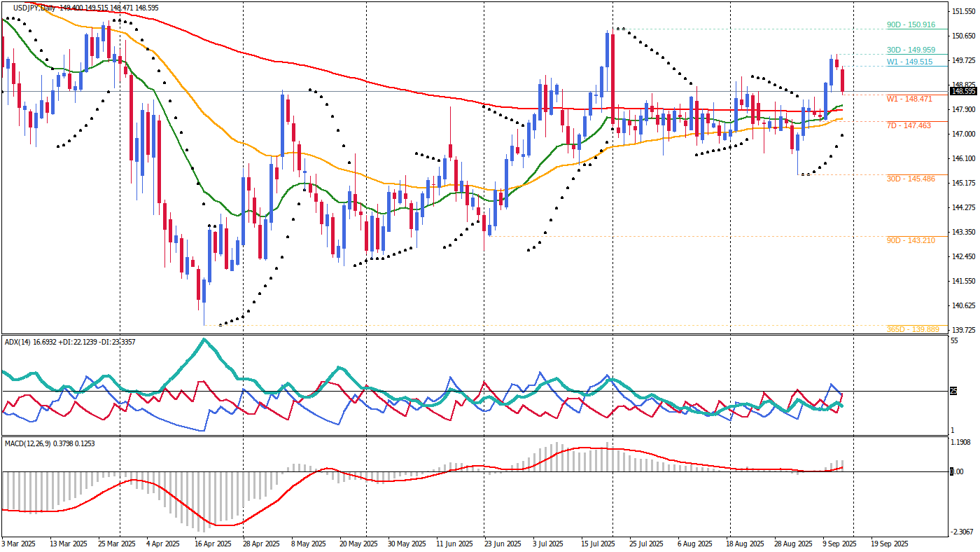Click the 13 Mar 2025 date label
Viewport: 980px width, 552px height.
pos(69,544)
